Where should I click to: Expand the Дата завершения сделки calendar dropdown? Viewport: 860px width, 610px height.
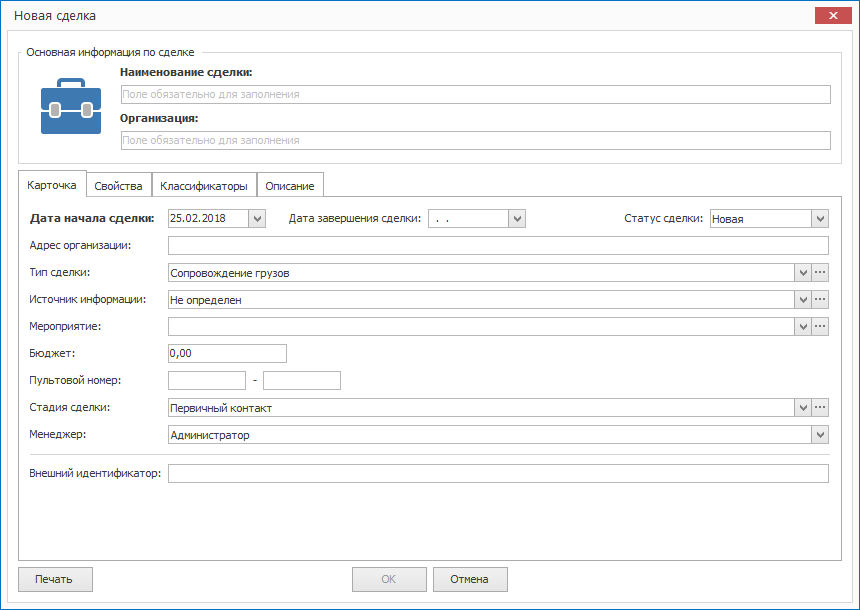tap(517, 218)
